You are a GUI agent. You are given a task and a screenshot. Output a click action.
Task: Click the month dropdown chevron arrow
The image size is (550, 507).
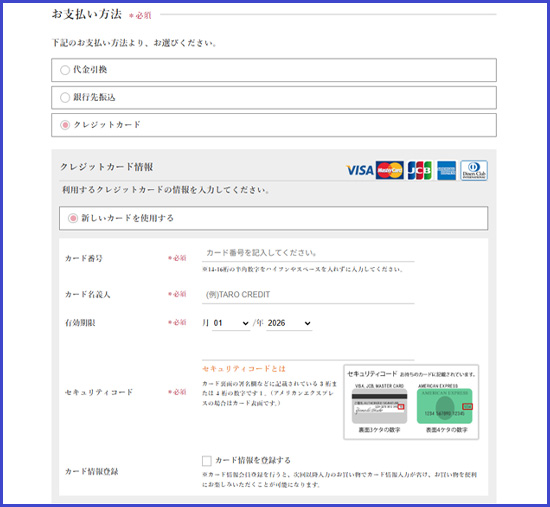point(245,323)
